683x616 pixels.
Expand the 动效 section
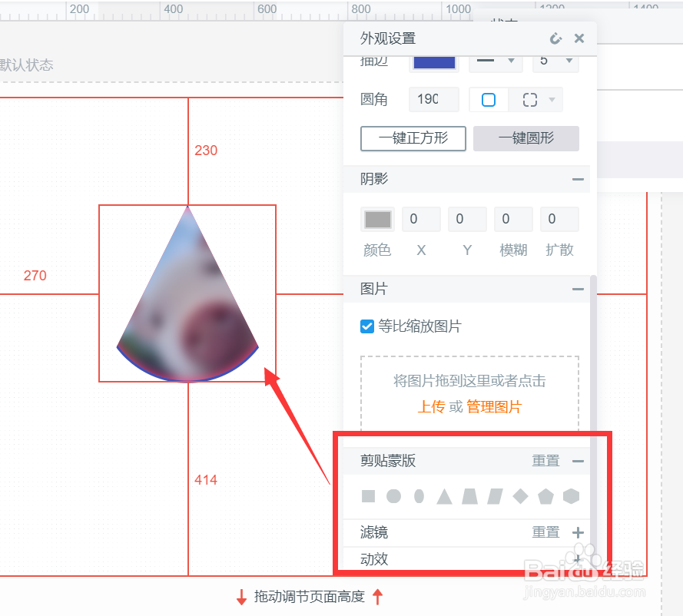click(x=578, y=559)
